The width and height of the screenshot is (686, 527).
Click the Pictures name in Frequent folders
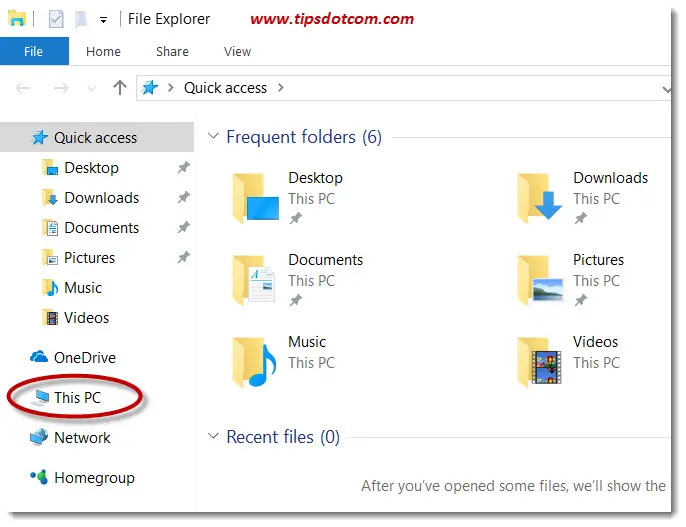coord(598,260)
